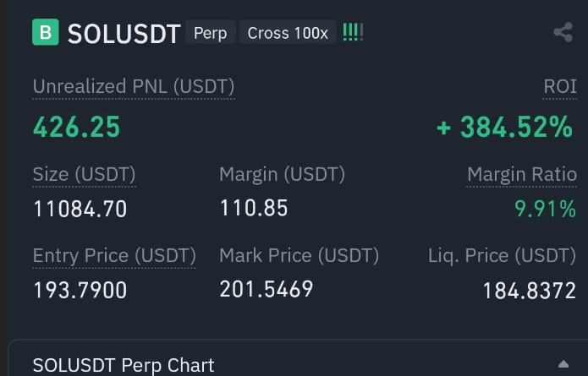This screenshot has width=588, height=376.
Task: Click the Perp tag badge
Action: point(210,33)
